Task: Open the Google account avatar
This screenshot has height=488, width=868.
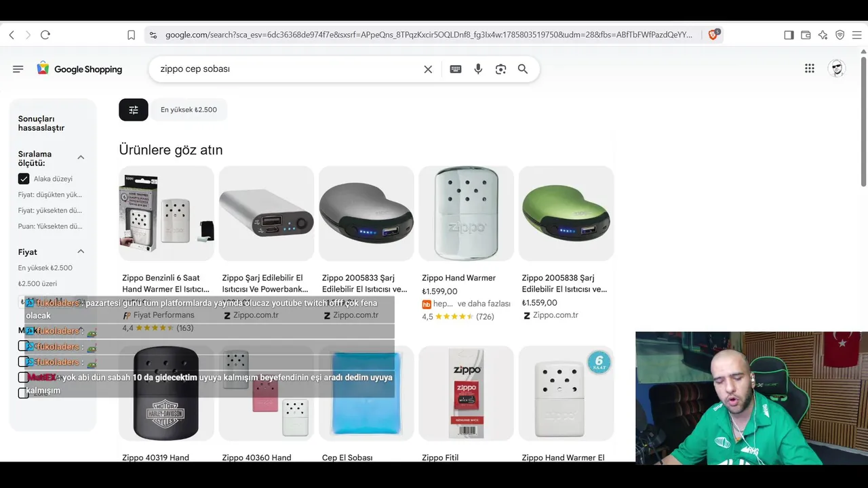Action: (837, 68)
